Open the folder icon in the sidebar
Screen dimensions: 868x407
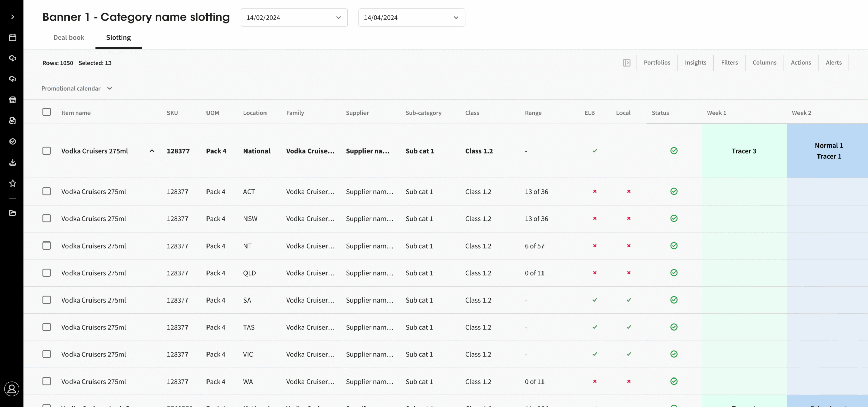coord(13,213)
